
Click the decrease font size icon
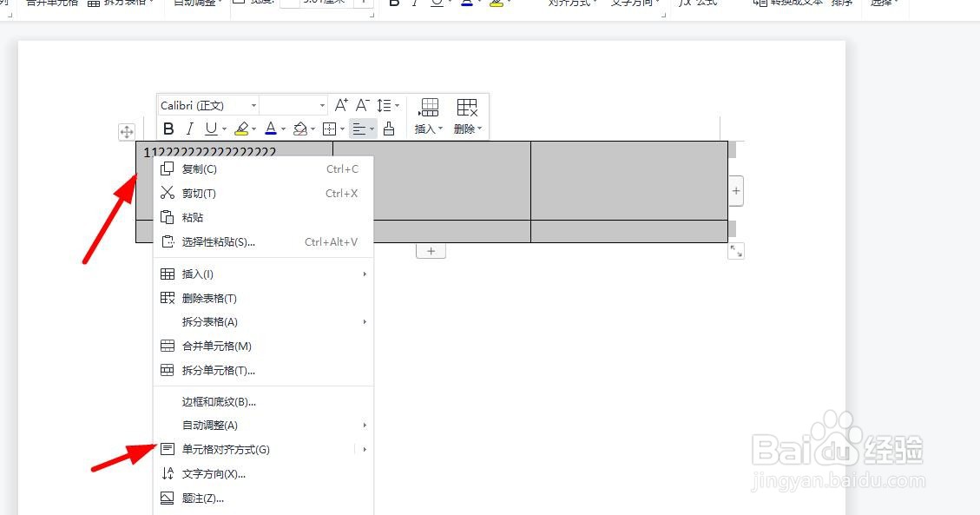[x=362, y=104]
